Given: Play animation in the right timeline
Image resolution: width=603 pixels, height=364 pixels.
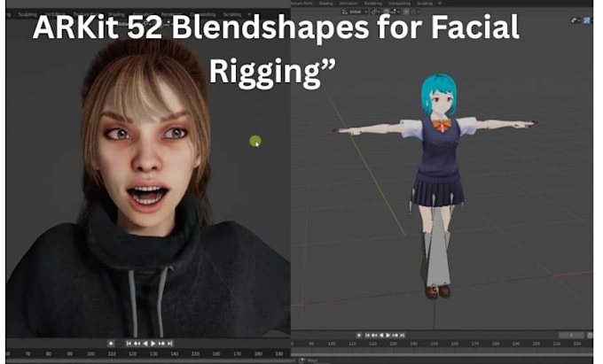Looking at the screenshot, I should pos(388,335).
